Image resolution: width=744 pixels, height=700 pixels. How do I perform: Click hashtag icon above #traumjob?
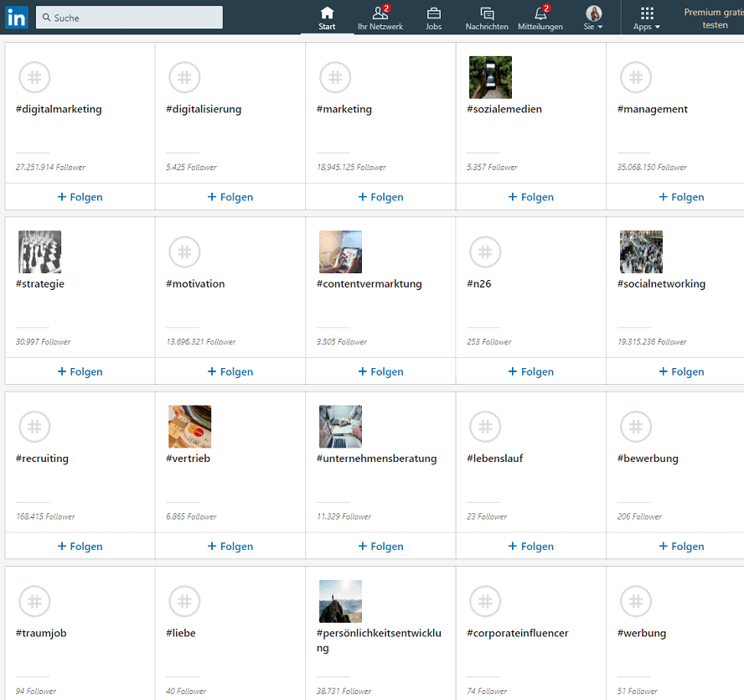pyautogui.click(x=34, y=602)
